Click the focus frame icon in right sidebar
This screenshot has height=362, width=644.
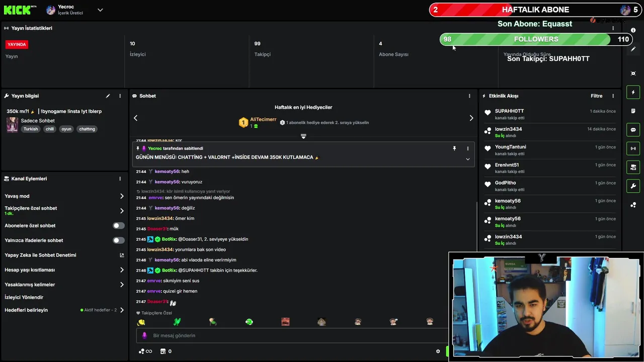pyautogui.click(x=633, y=73)
